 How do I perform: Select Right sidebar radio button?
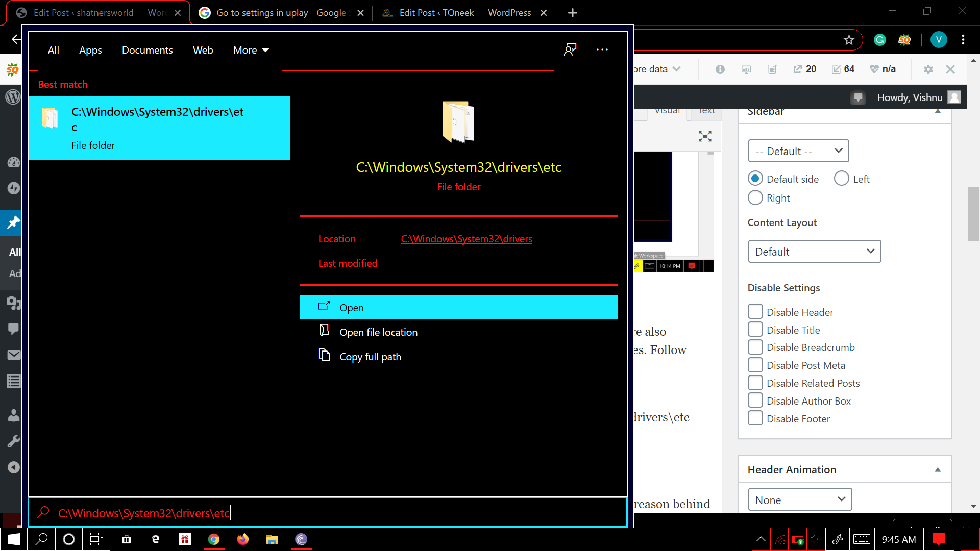coord(755,197)
